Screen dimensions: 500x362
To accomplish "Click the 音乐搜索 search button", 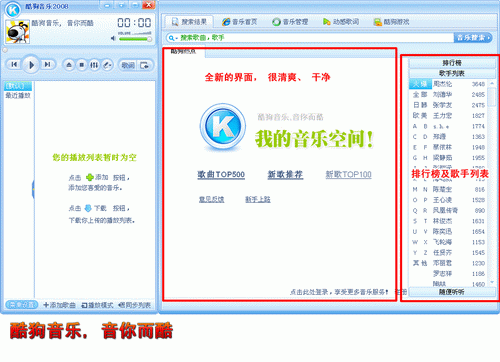I will (473, 38).
